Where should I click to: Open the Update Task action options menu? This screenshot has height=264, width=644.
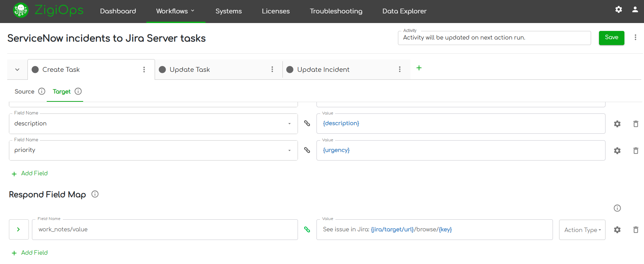(272, 69)
